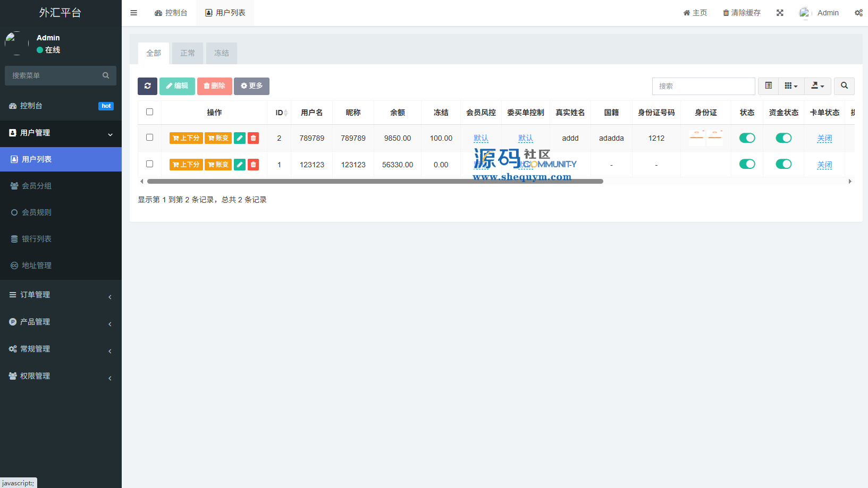Expand the 订单管理 sidebar menu
The height and width of the screenshot is (488, 868).
(61, 295)
